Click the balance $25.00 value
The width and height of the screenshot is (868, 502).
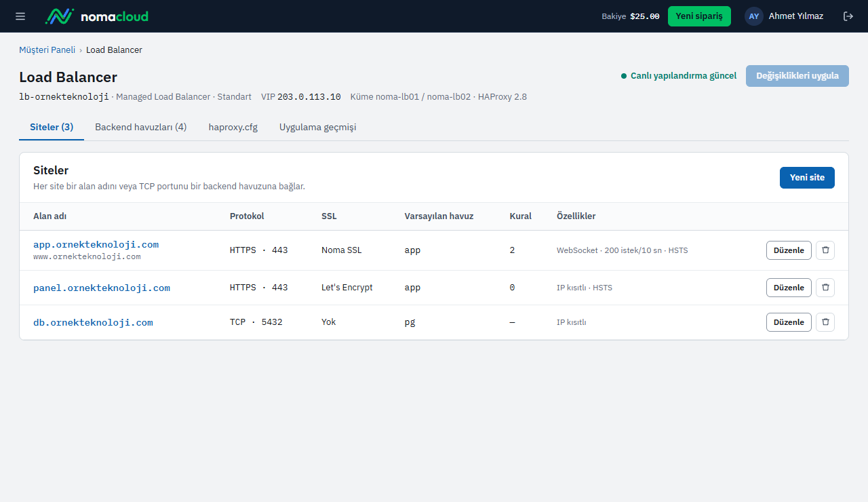645,16
